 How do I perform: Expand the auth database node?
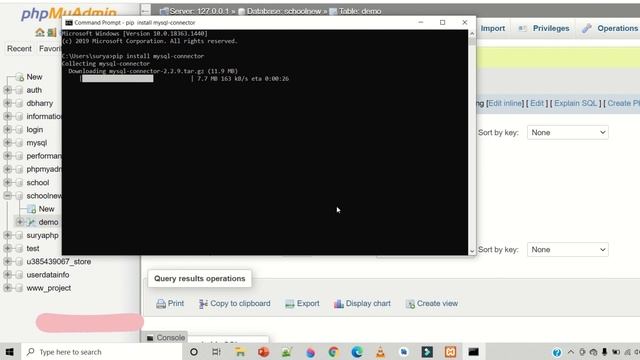[7, 90]
